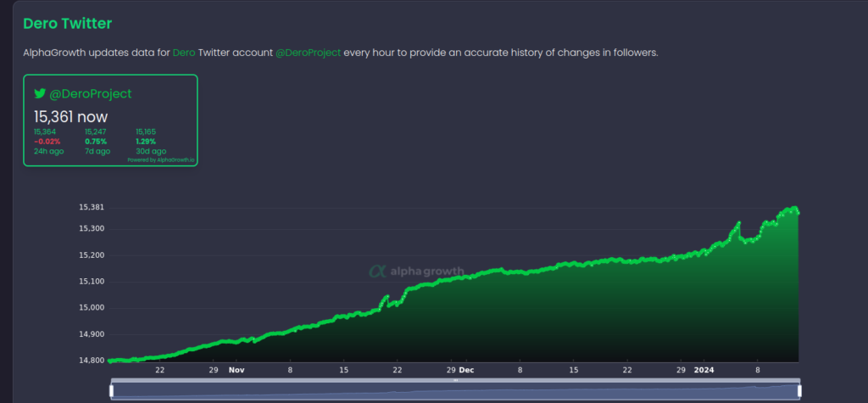Click the Nov x-axis label
Screen dimensions: 868x403
pyautogui.click(x=236, y=370)
